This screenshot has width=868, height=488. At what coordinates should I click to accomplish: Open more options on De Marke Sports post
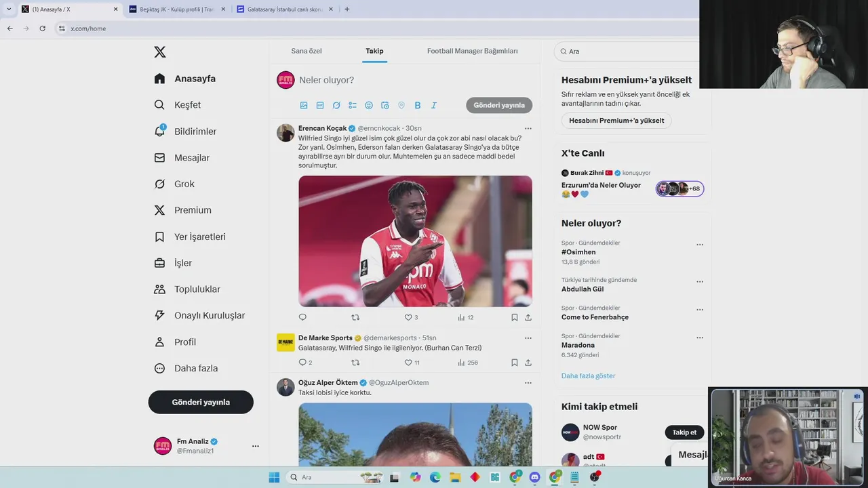528,338
